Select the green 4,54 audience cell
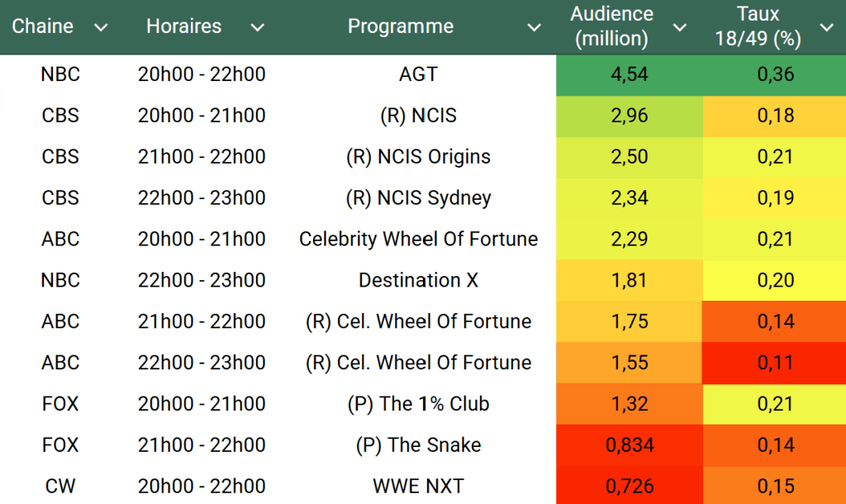The width and height of the screenshot is (846, 504). (630, 74)
